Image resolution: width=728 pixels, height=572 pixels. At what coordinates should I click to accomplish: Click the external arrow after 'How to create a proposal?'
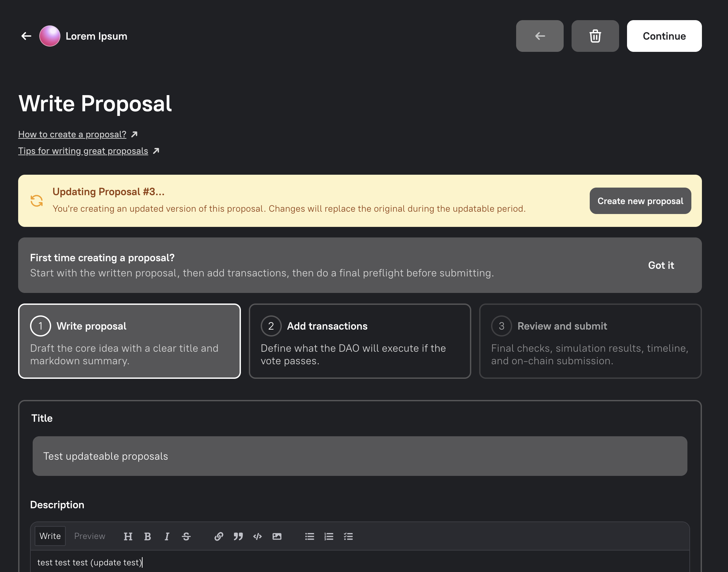tap(134, 134)
